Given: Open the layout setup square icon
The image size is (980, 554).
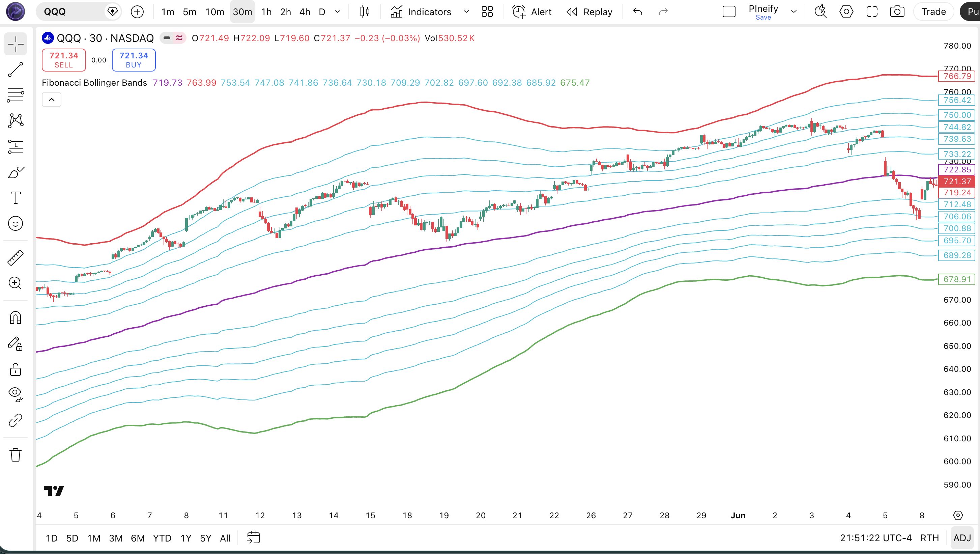Looking at the screenshot, I should 729,12.
